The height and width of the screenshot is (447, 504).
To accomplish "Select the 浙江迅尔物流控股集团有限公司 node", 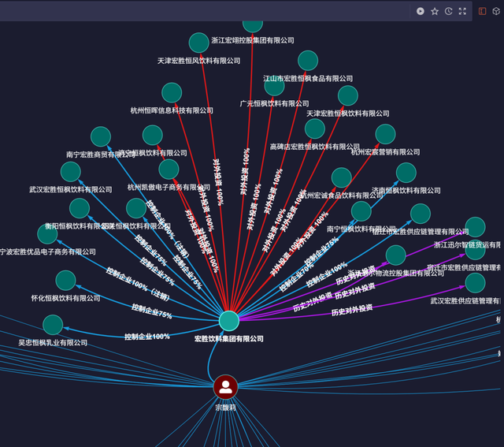I will tap(395, 255).
